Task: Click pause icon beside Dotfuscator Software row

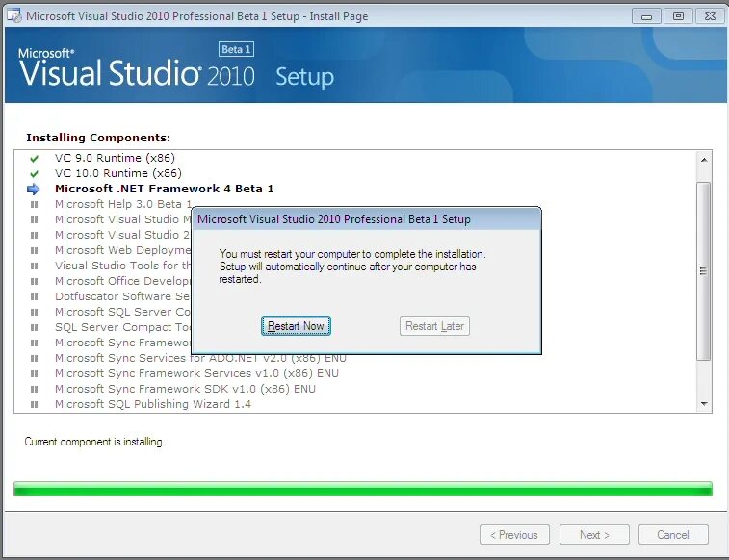Action: tap(34, 296)
